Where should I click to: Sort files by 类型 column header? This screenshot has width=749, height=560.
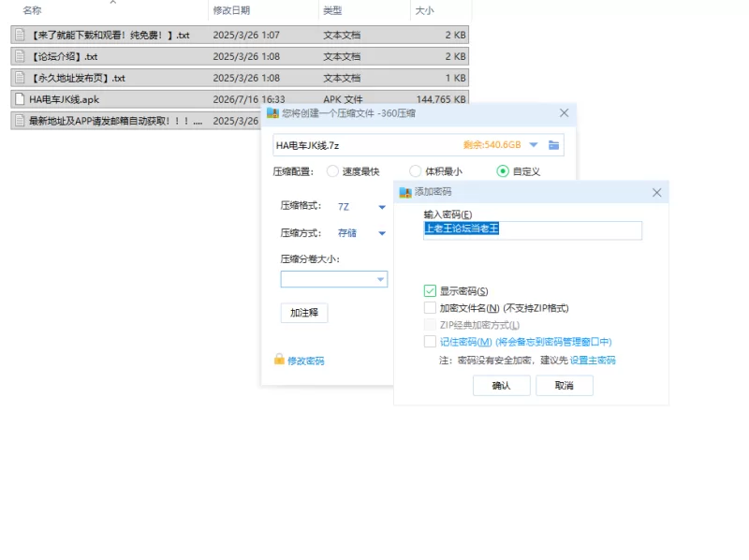(332, 10)
